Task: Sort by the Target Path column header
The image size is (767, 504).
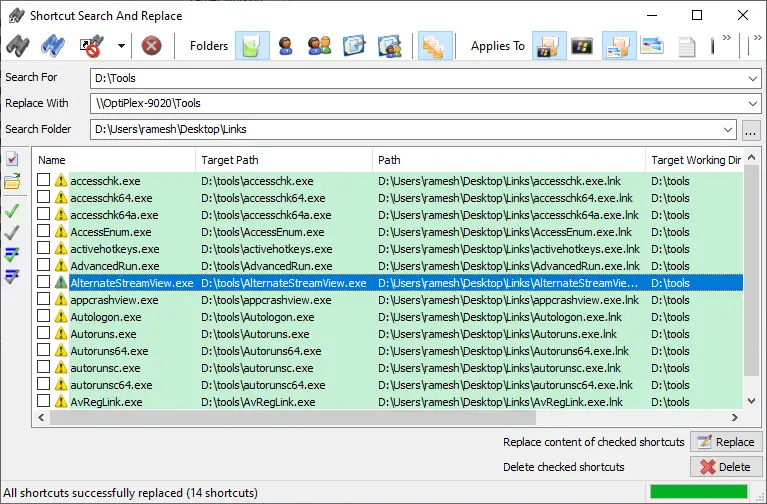Action: (x=284, y=160)
